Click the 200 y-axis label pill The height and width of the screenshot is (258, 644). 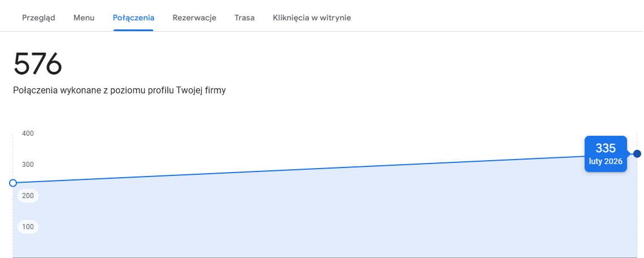point(28,196)
